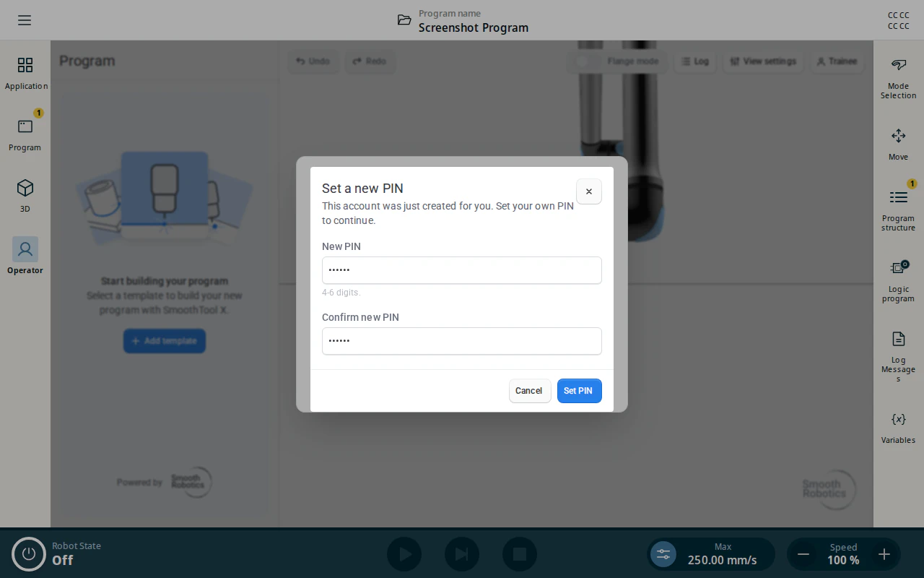Toggle the Flange mode switch
Image resolution: width=924 pixels, height=578 pixels.
586,61
